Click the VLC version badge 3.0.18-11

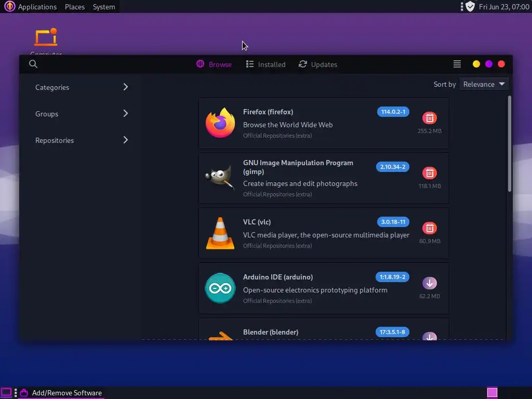[393, 221]
